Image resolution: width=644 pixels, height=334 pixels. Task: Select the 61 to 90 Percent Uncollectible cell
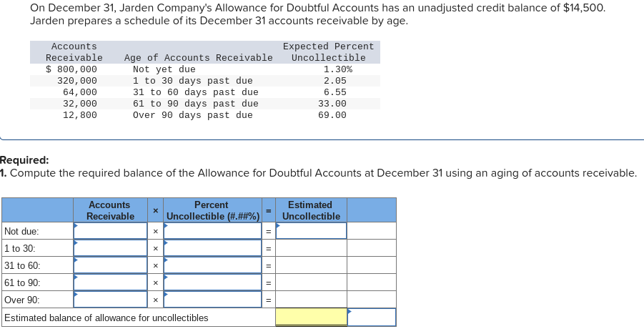pyautogui.click(x=213, y=283)
